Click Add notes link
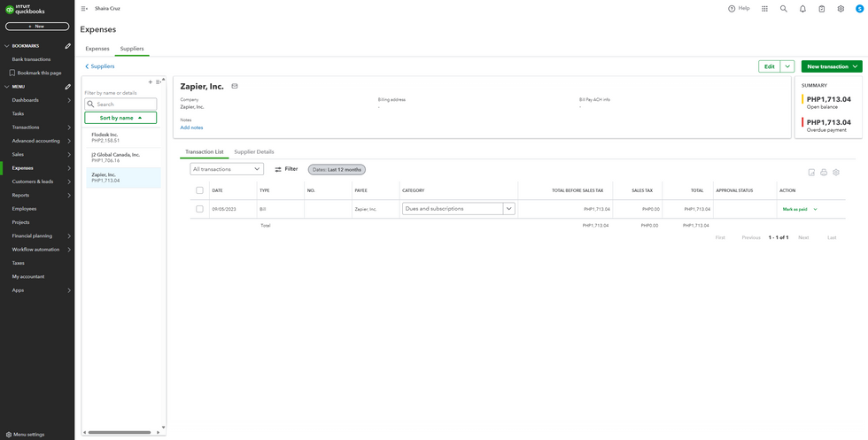The height and width of the screenshot is (440, 868). (191, 127)
